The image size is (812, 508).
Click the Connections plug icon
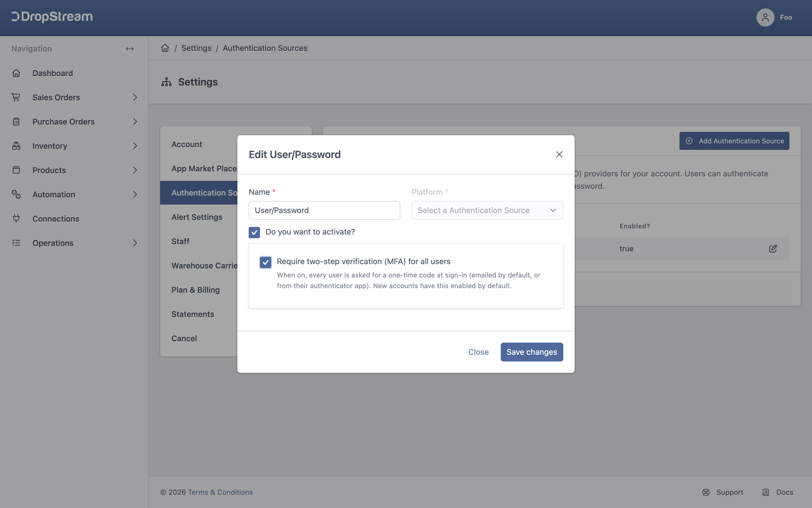click(16, 218)
